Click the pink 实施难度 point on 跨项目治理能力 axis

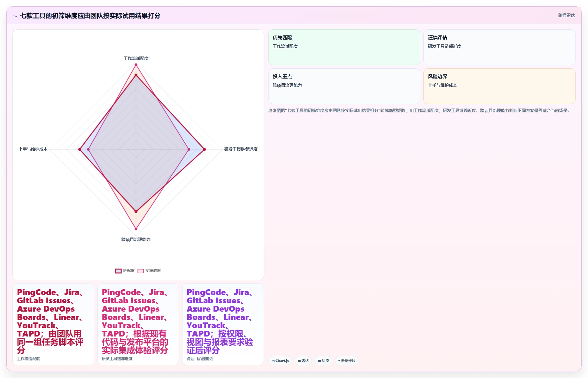point(136,229)
